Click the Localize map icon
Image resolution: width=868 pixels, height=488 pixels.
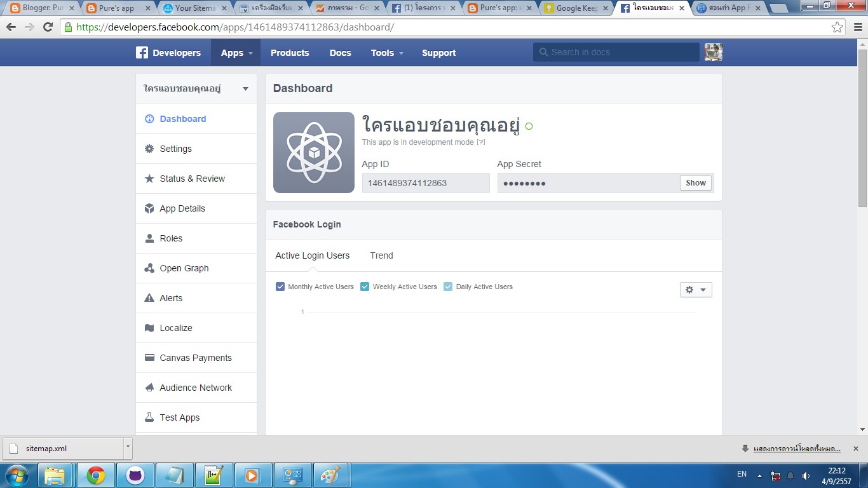tap(149, 328)
